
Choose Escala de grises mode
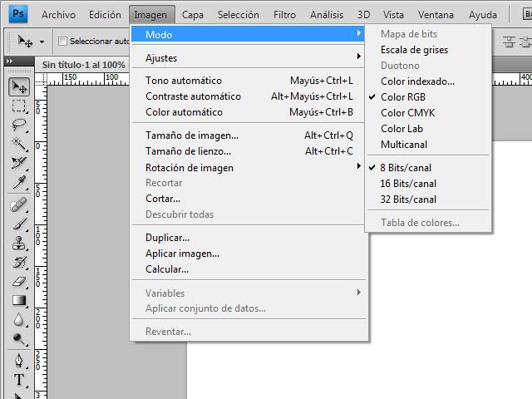[414, 50]
